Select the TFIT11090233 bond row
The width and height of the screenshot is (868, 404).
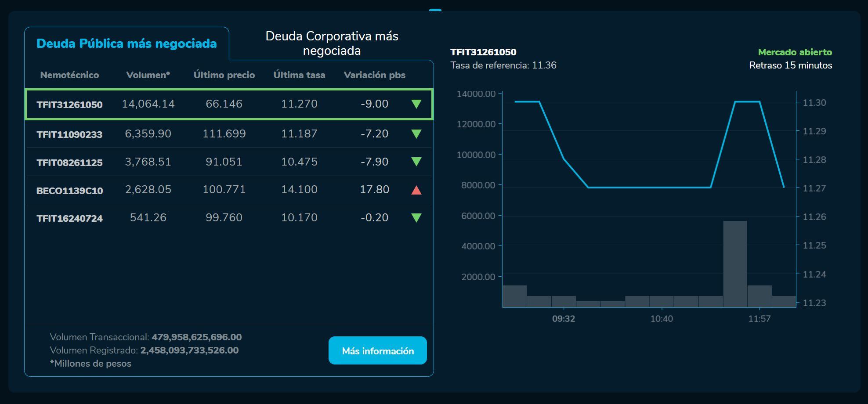click(69, 134)
